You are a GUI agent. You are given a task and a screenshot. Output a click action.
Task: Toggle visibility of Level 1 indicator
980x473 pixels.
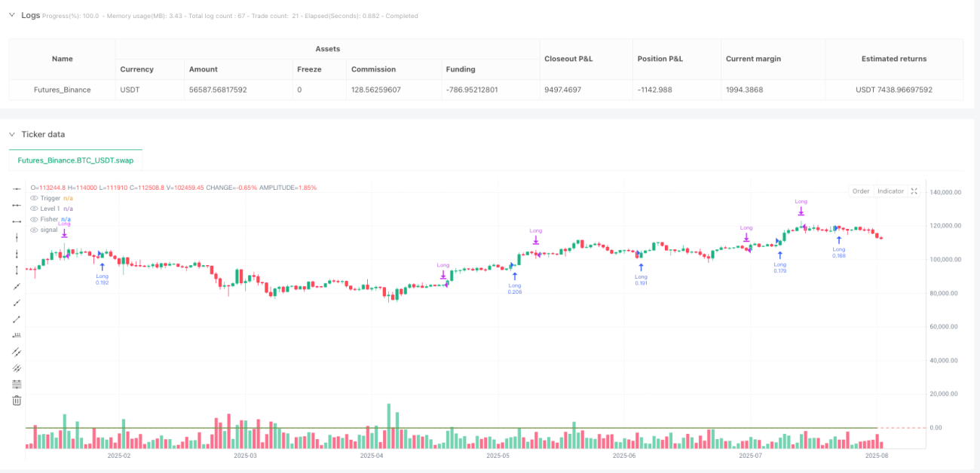(x=33, y=209)
